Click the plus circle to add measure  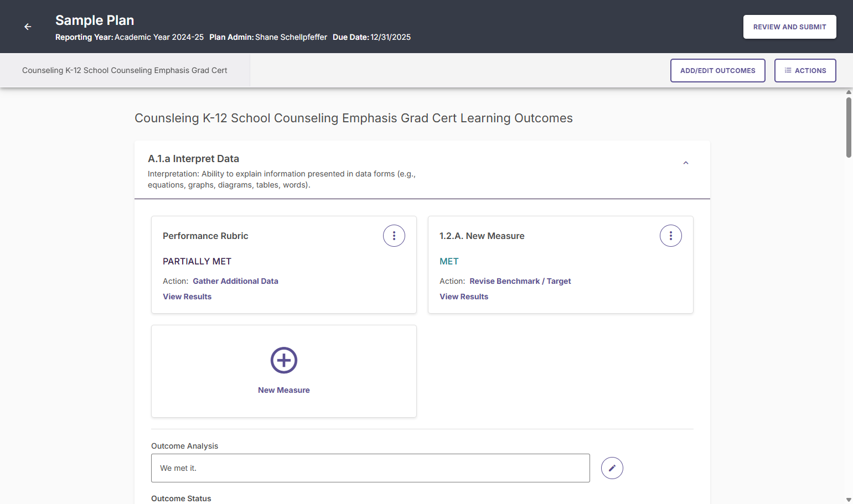coord(284,360)
